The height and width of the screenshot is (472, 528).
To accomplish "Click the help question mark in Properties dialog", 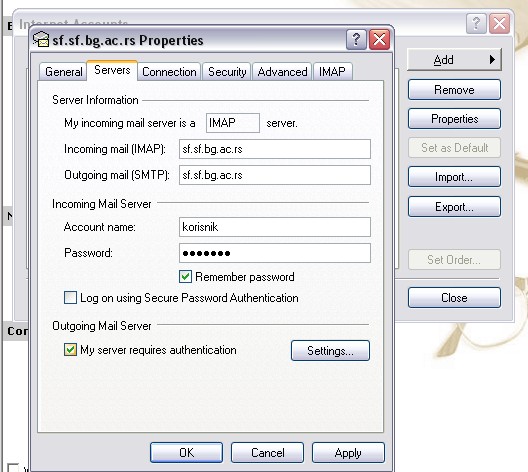I will (x=356, y=39).
